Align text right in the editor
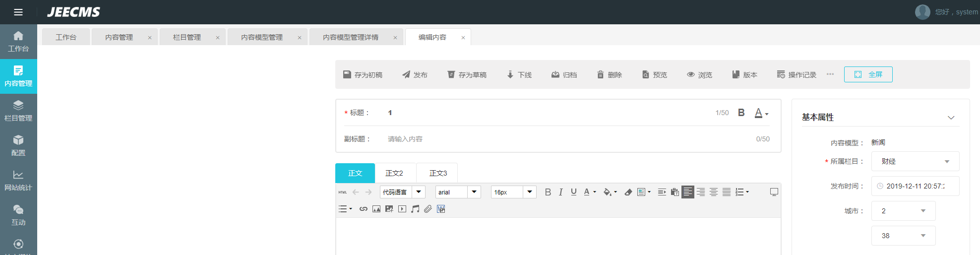 pos(701,192)
